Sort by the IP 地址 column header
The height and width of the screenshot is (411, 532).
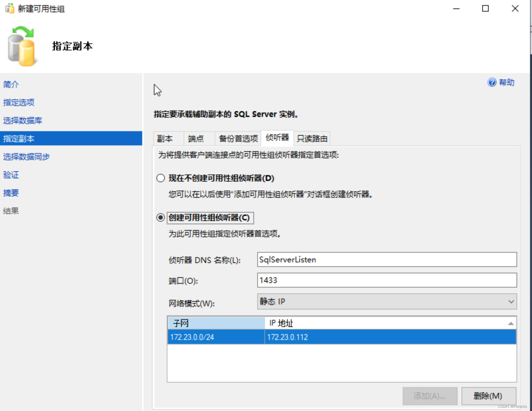[x=390, y=323]
